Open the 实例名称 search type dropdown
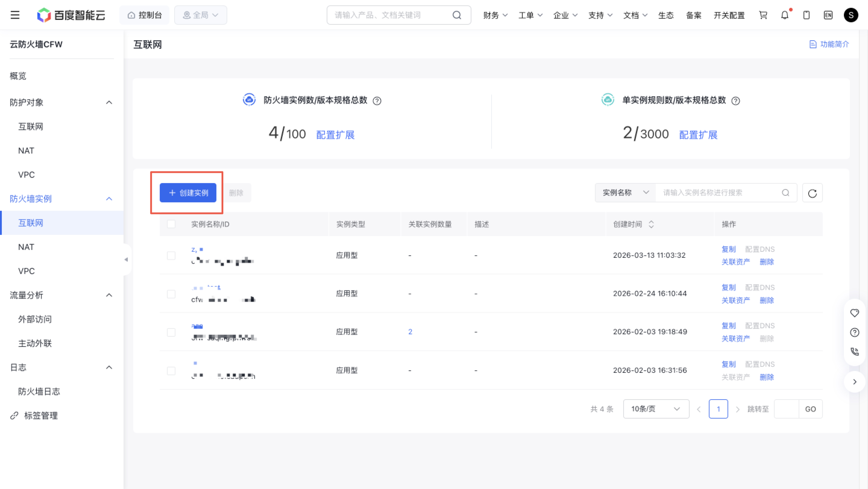Screen dimensions: 868x489 point(625,193)
